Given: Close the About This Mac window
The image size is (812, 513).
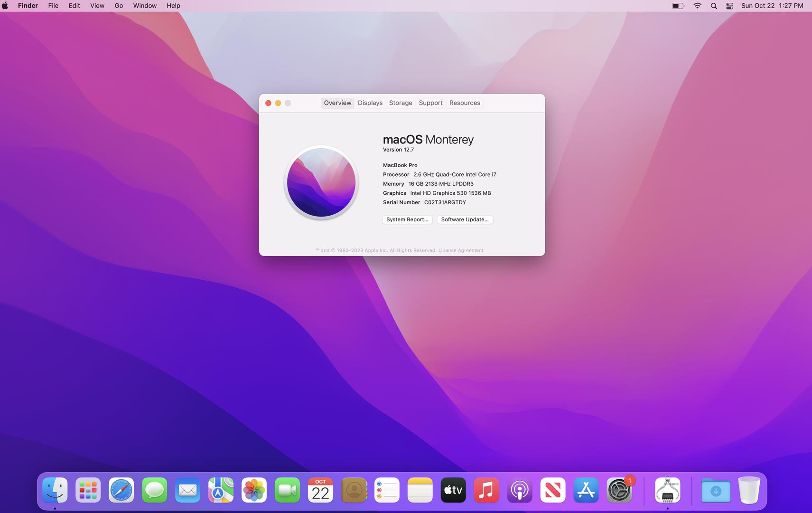Looking at the screenshot, I should click(x=268, y=103).
